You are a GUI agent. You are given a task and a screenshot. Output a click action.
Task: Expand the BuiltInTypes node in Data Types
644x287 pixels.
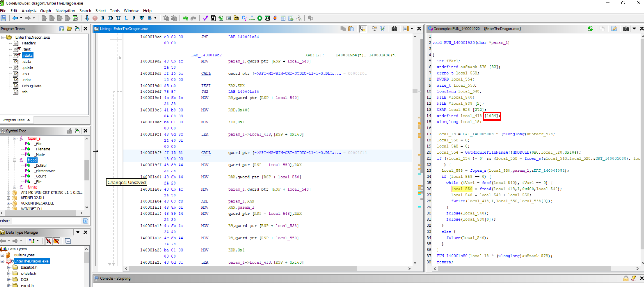pyautogui.click(x=2, y=255)
